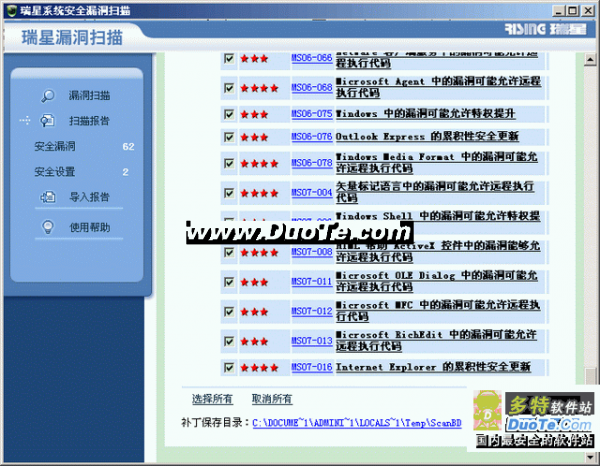Screen dimensions: 600x466
Task: Click the Rising shield icon in title bar
Action: click(x=11, y=11)
